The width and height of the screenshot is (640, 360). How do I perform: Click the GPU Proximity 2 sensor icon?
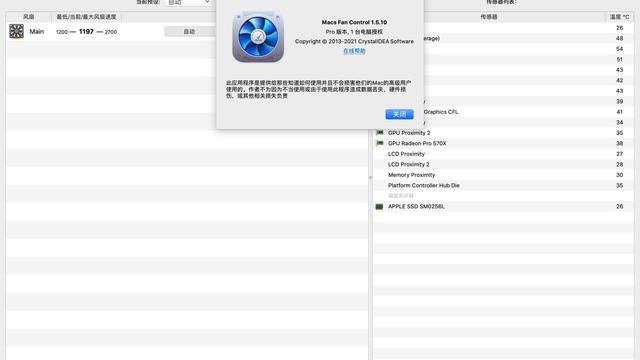380,133
